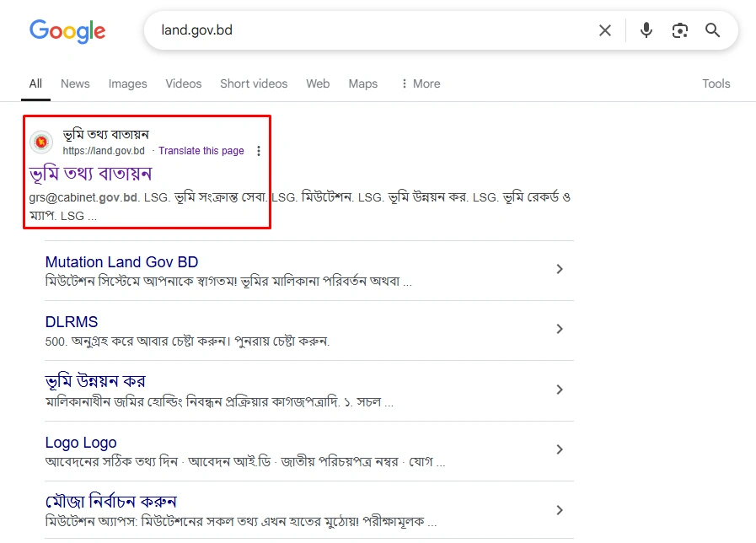The height and width of the screenshot is (543, 756).
Task: Switch to the Images tab
Action: click(128, 84)
